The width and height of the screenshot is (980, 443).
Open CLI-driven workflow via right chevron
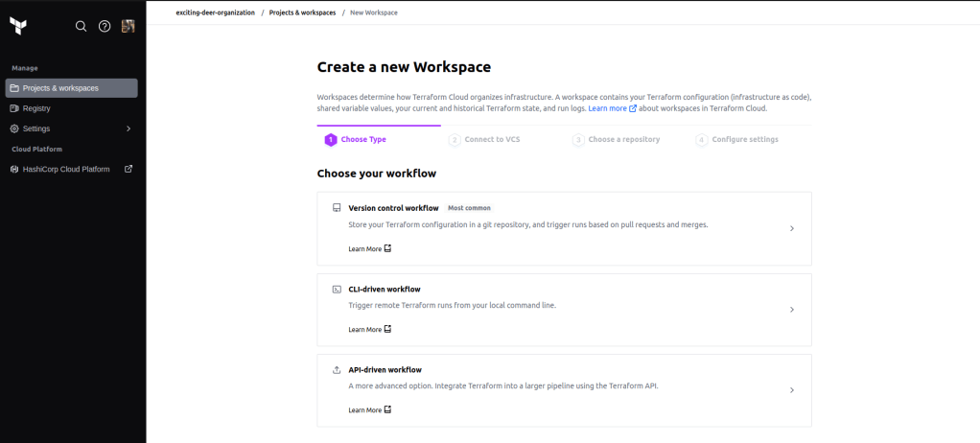pyautogui.click(x=791, y=310)
